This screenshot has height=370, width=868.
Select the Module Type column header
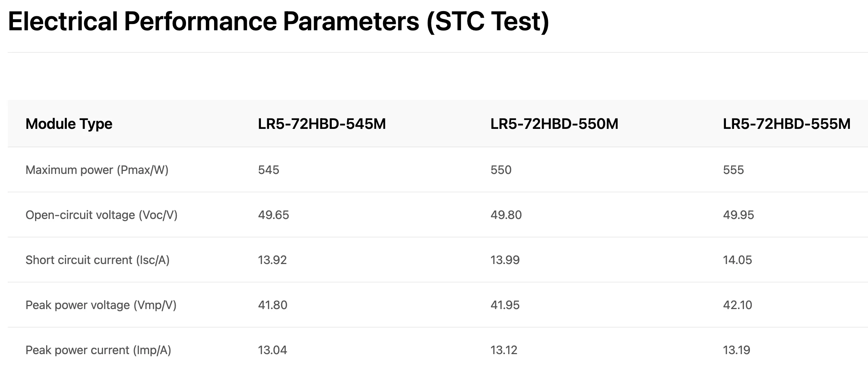coord(69,124)
